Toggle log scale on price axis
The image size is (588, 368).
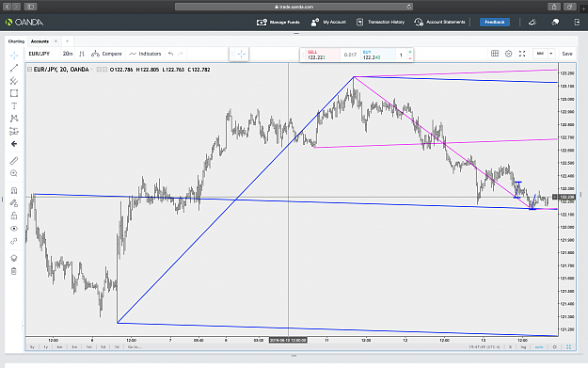point(523,347)
